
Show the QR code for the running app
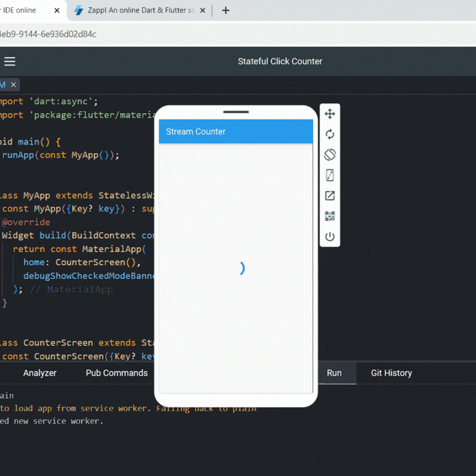click(x=329, y=216)
